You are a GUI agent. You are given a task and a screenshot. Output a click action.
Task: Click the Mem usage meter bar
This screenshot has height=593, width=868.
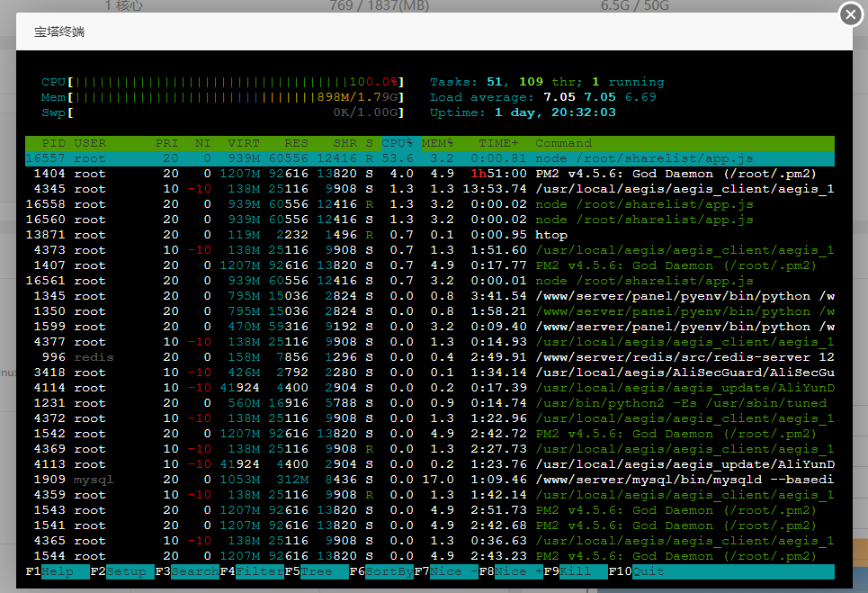tap(223, 97)
